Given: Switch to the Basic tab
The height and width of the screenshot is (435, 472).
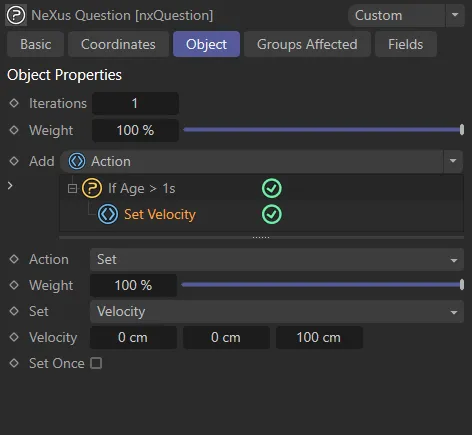Looking at the screenshot, I should (36, 44).
